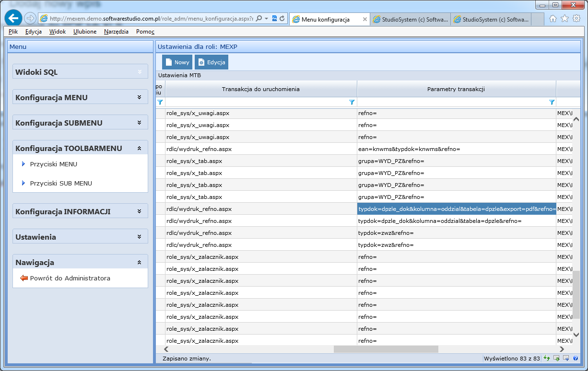Image resolution: width=588 pixels, height=371 pixels.
Task: Select cell 'ean=knwms&typdok=knwms&refno='
Action: [457, 149]
